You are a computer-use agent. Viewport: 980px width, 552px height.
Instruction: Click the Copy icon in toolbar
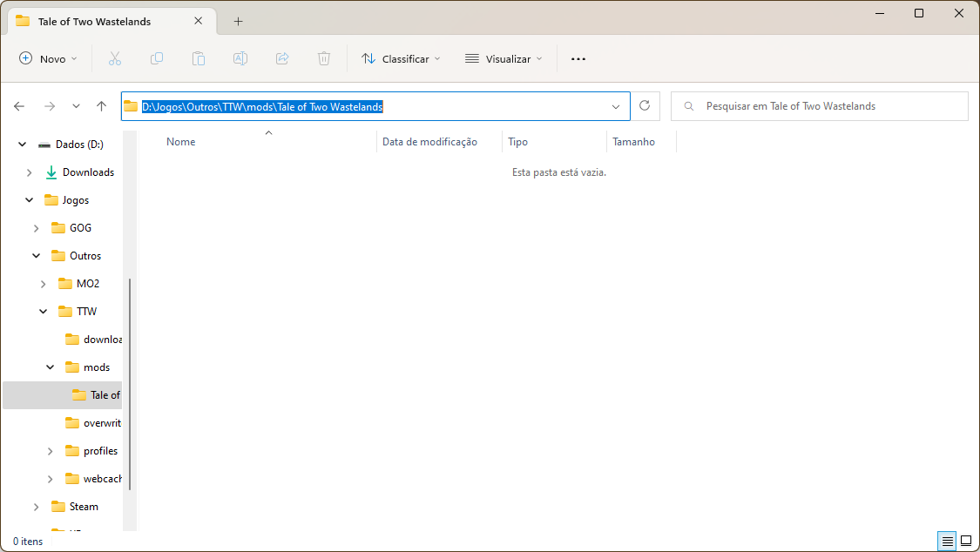157,58
